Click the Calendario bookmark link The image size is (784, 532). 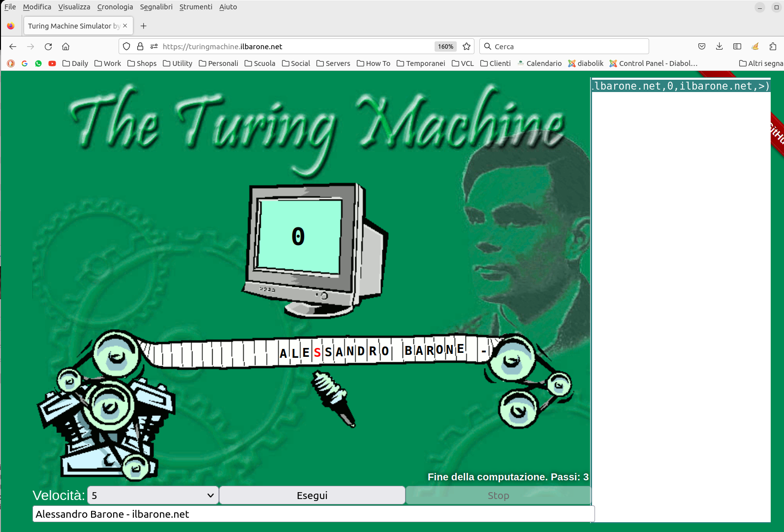click(539, 63)
